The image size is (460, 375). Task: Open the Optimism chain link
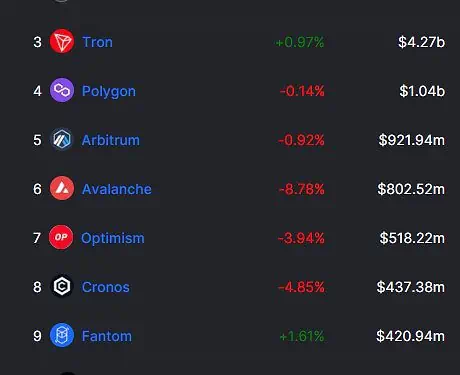[113, 238]
